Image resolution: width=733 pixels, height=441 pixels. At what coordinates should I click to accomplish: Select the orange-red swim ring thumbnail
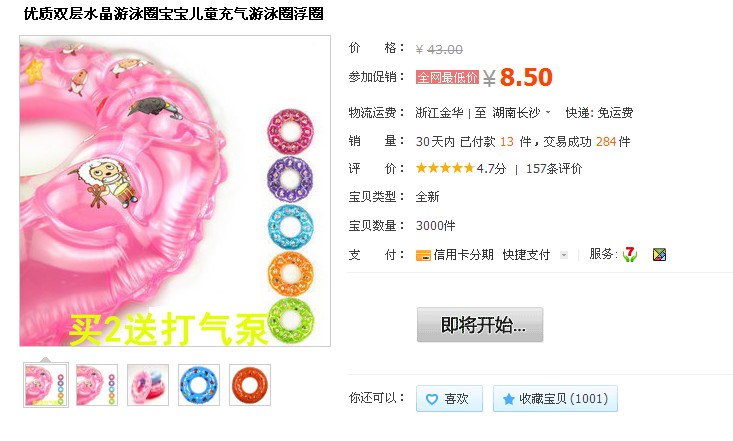250,385
